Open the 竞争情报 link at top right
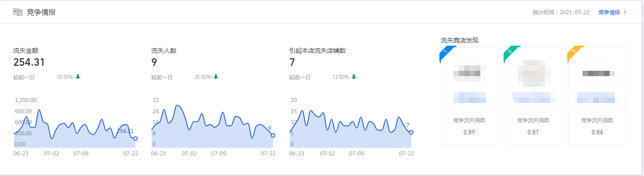644x176 pixels. point(609,13)
